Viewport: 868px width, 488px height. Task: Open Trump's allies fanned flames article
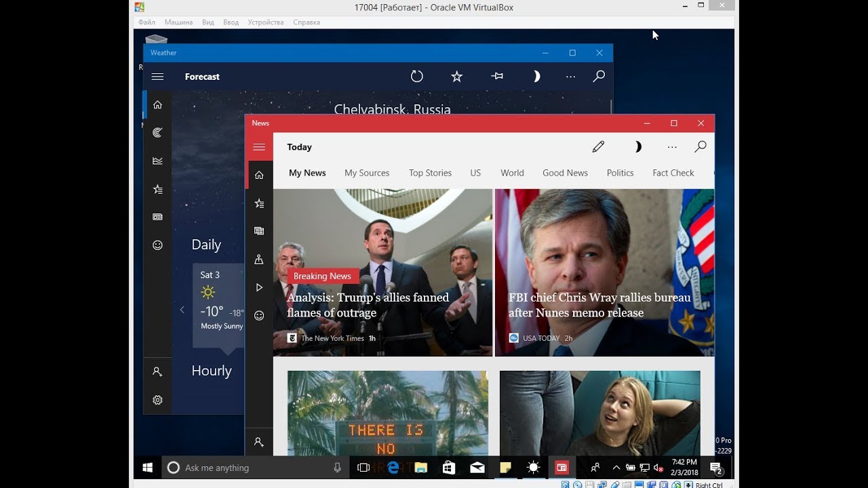click(x=382, y=272)
